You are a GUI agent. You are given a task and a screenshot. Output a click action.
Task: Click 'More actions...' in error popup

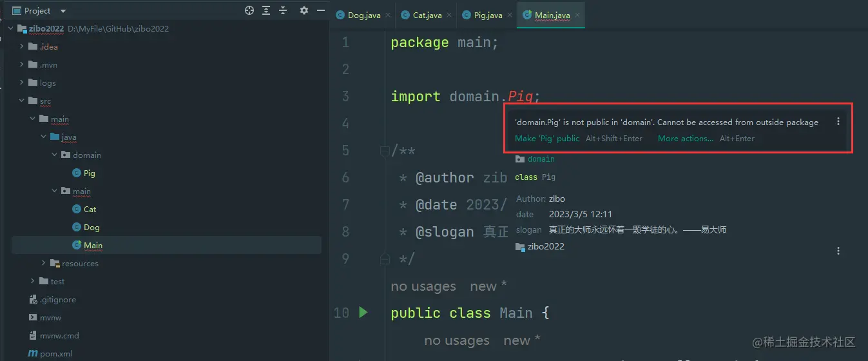686,138
